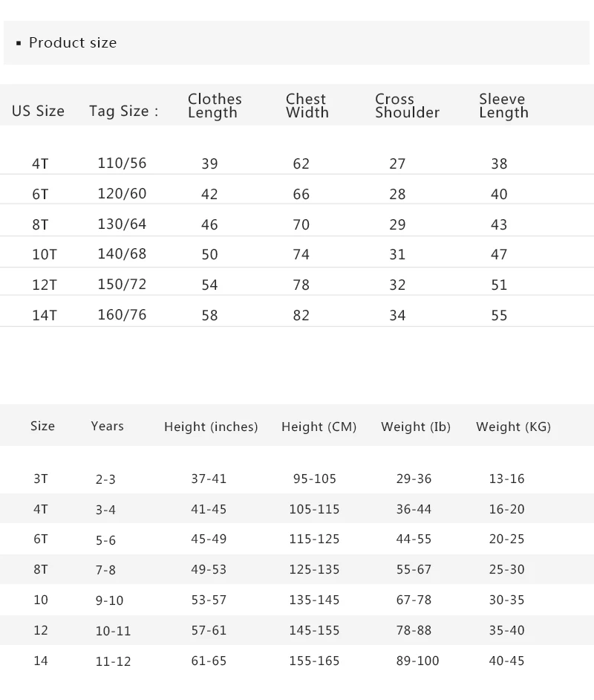This screenshot has width=594, height=700.
Task: Select the Chest Width column header
Action: click(x=307, y=106)
